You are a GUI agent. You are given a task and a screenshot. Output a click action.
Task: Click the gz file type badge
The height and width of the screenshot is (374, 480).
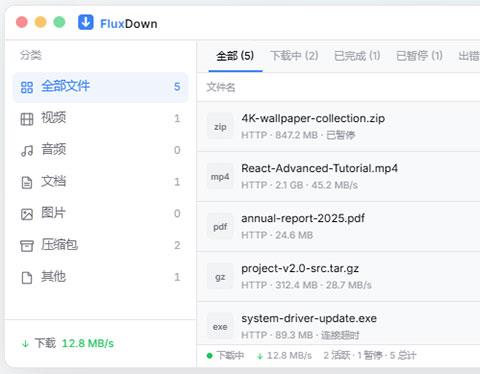coord(220,277)
